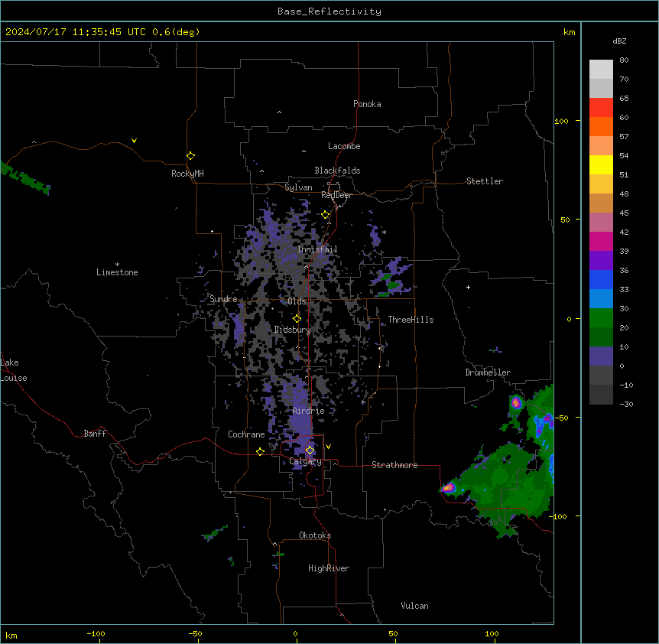Viewport: 659px width, 644px height.
Task: Click the dBZ legend heading
Action: 619,41
